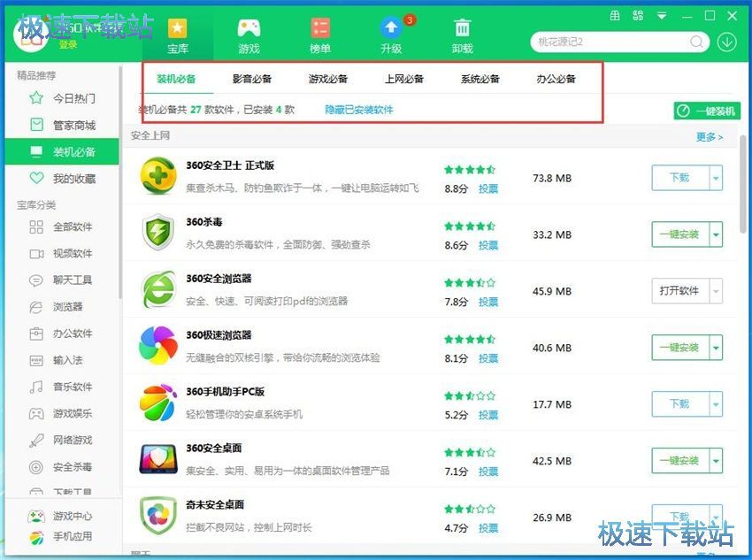Click 投票 link for 奇未安全桌面
The image size is (752, 560).
click(488, 528)
